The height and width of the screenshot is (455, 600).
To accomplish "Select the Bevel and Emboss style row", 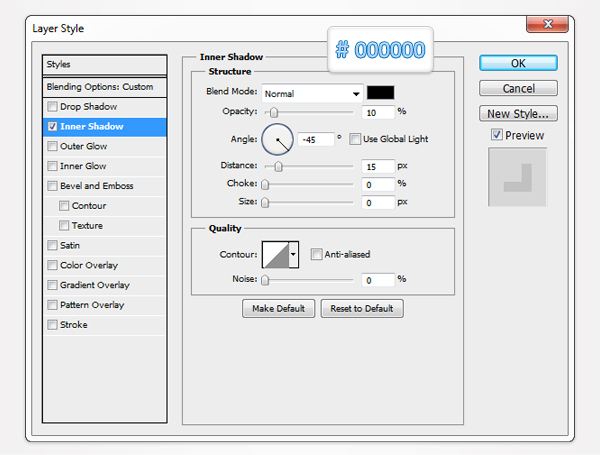I will click(x=104, y=186).
